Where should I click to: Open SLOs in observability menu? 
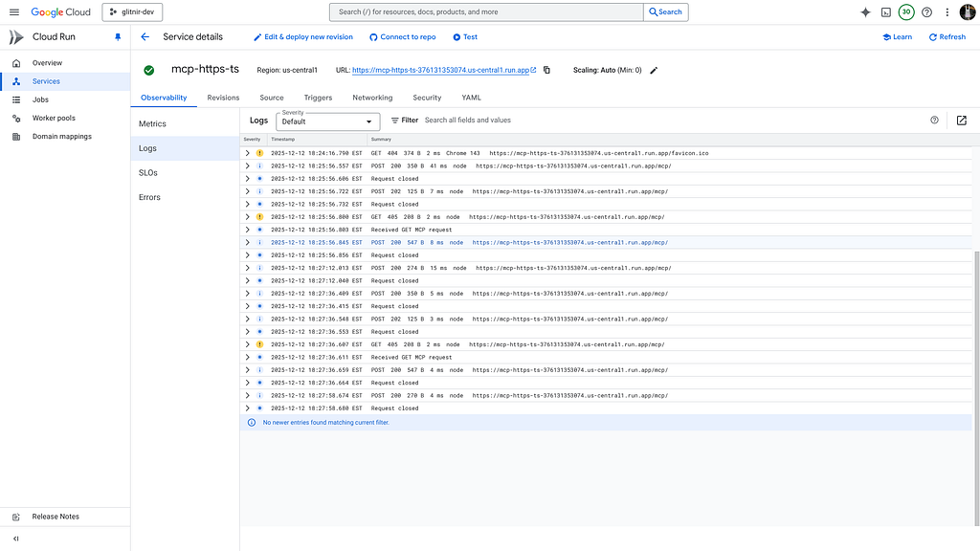(185, 172)
